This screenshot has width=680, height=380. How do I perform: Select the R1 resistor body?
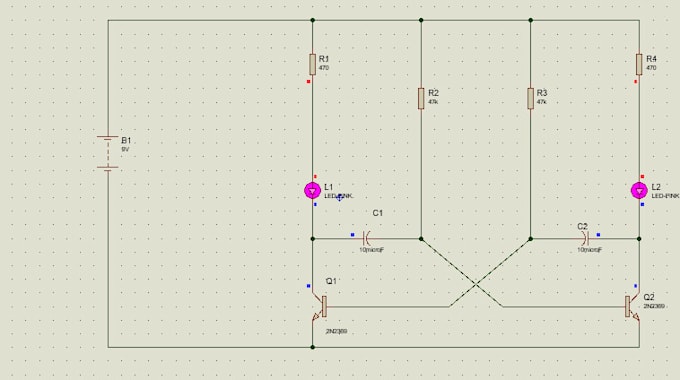pos(312,64)
